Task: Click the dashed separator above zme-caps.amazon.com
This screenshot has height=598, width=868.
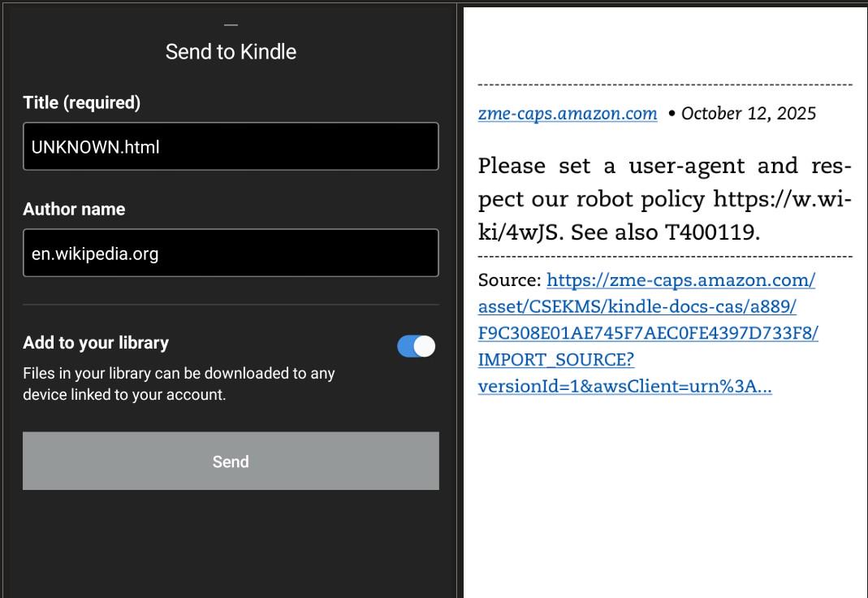Action: click(x=664, y=84)
